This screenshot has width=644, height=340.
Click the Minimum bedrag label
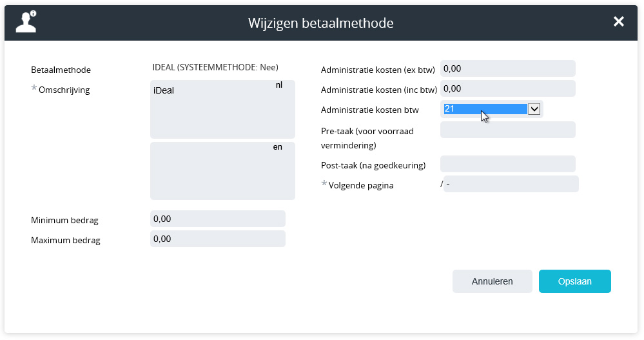[64, 221]
